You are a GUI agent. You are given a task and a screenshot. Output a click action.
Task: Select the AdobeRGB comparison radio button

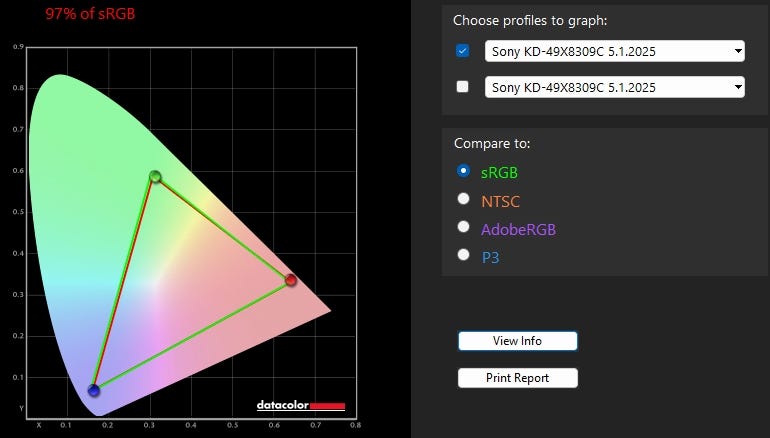(x=463, y=226)
